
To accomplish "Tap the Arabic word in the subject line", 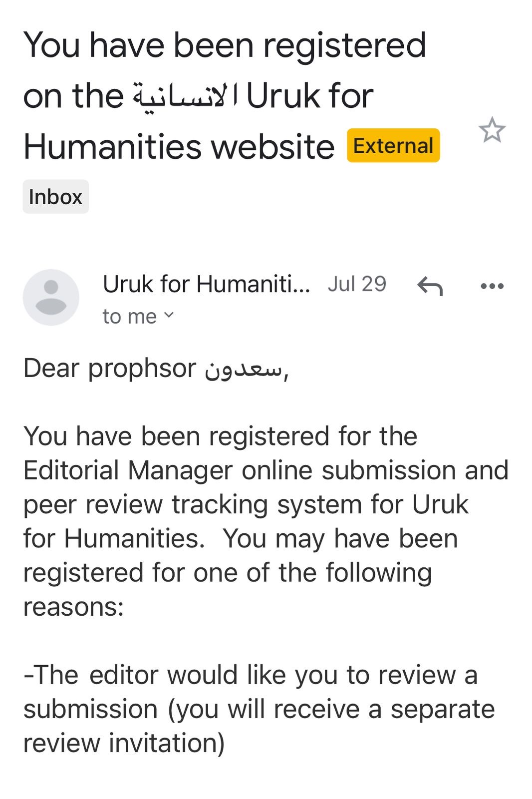I will (186, 96).
